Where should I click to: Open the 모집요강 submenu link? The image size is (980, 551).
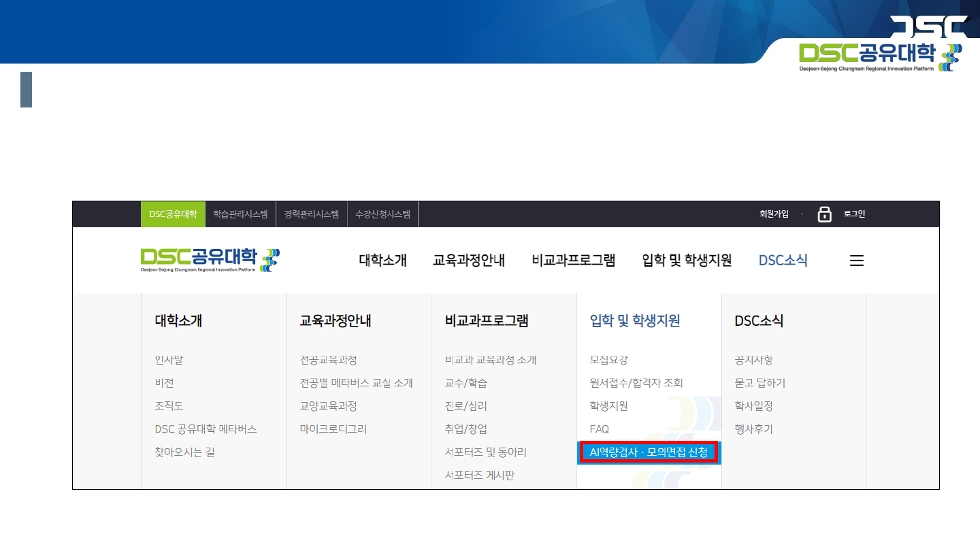coord(608,360)
